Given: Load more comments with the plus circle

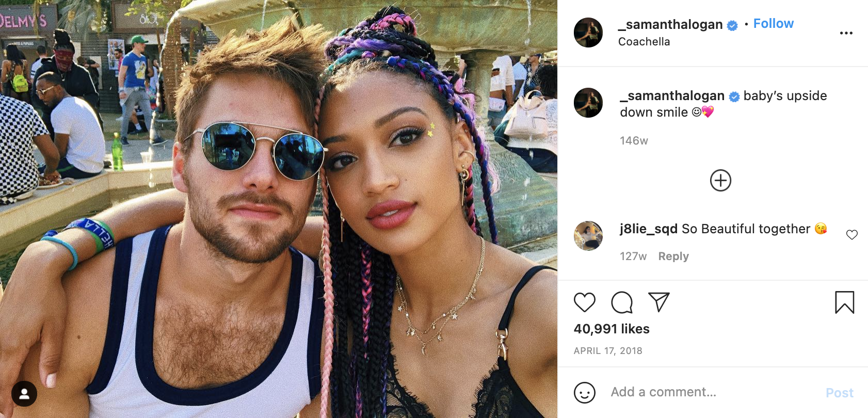Looking at the screenshot, I should pyautogui.click(x=720, y=181).
